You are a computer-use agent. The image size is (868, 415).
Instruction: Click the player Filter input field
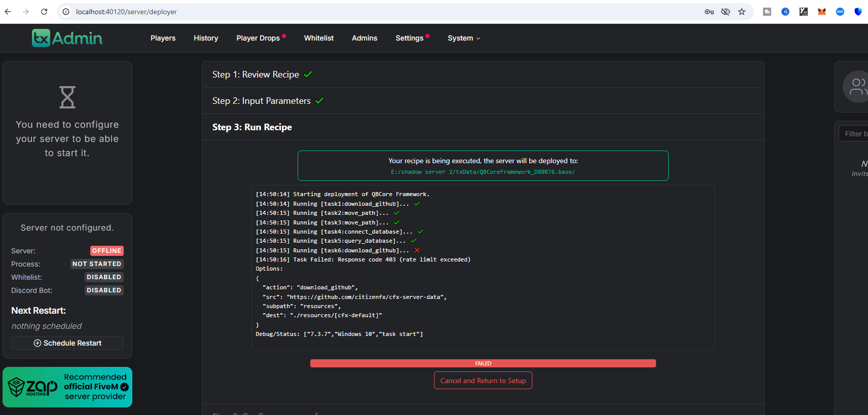855,134
